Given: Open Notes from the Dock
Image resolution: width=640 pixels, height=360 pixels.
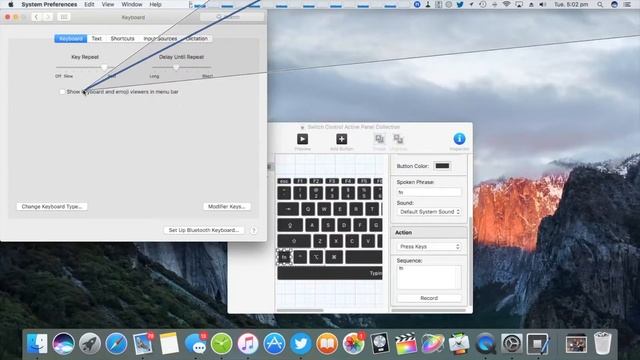Looking at the screenshot, I should pos(169,343).
